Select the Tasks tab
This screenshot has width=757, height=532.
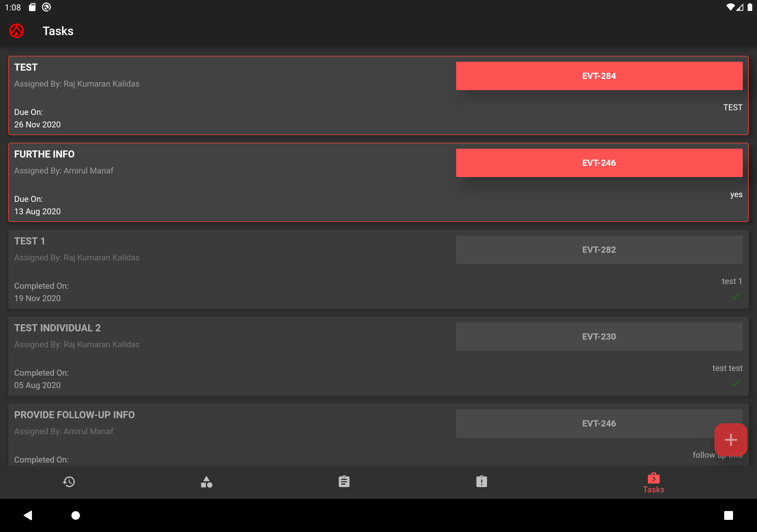[x=654, y=483]
